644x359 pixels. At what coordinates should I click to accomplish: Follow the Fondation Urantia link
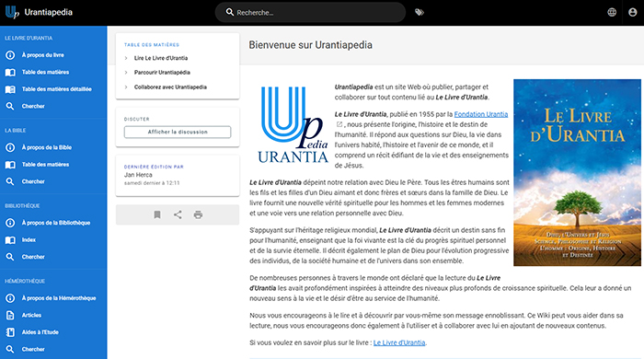pyautogui.click(x=481, y=114)
